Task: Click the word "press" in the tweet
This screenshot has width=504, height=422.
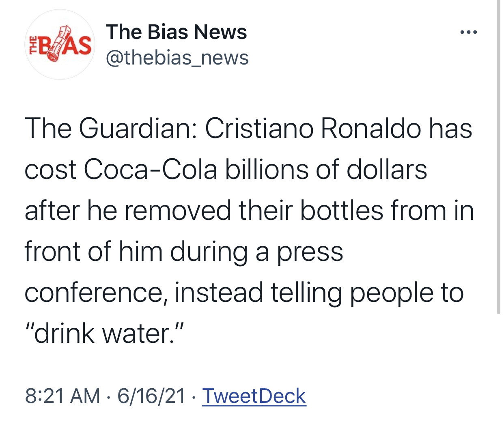Action: coord(310,252)
